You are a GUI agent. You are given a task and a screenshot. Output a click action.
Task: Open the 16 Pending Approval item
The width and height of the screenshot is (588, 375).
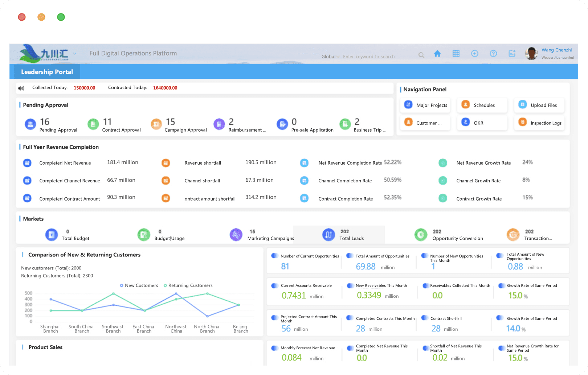[x=51, y=125]
